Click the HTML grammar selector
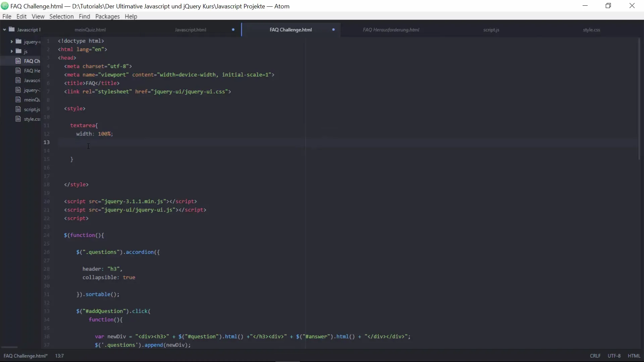This screenshot has width=644, height=362. (634, 356)
